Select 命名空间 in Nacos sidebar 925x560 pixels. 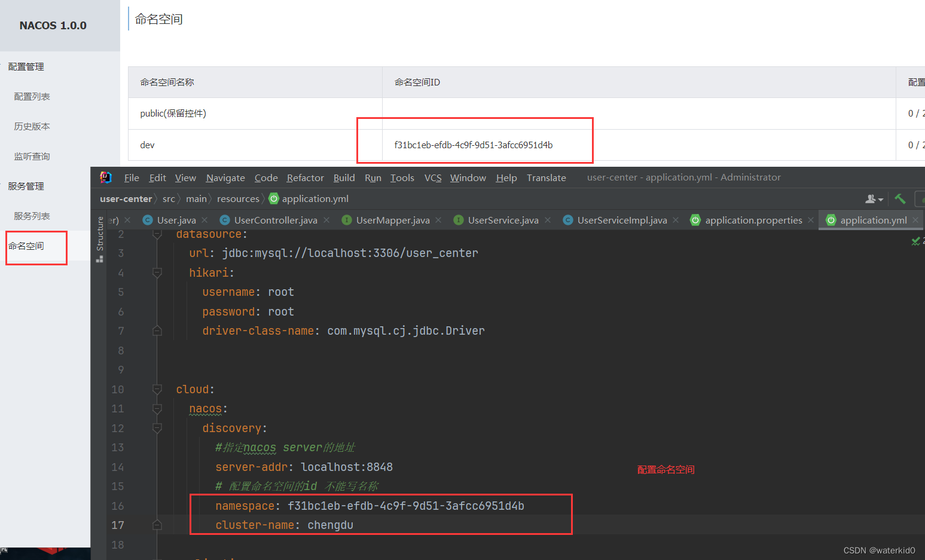pos(26,246)
